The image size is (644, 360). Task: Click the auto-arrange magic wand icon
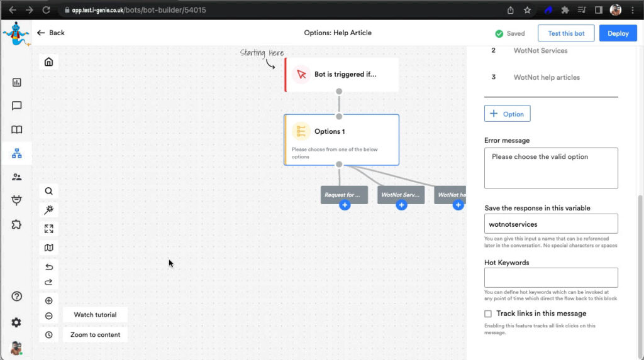48,210
